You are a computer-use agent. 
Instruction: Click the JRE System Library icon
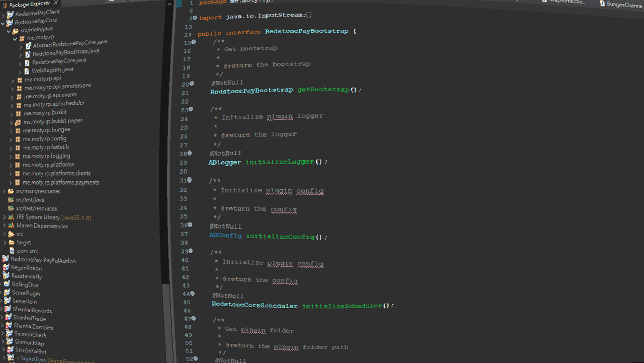[12, 217]
